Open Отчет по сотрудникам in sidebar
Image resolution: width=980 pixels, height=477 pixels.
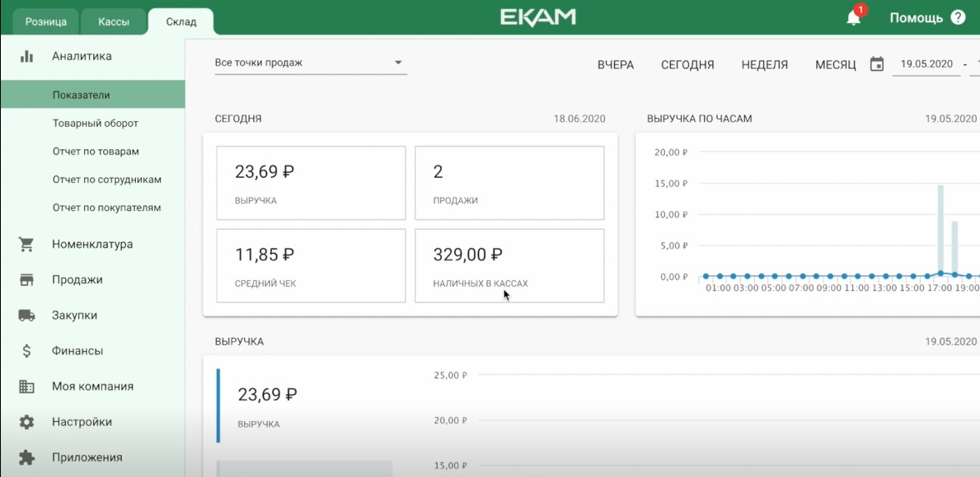(106, 180)
